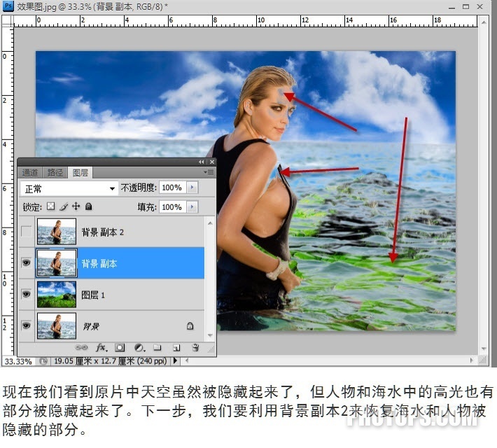Open opacity 不透明度 slider arrow
The height and width of the screenshot is (448, 497).
pyautogui.click(x=192, y=188)
